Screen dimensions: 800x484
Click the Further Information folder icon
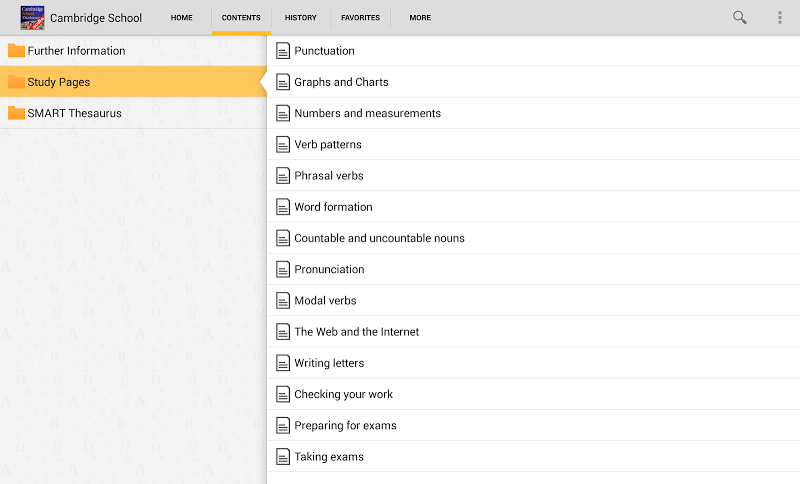tap(16, 51)
